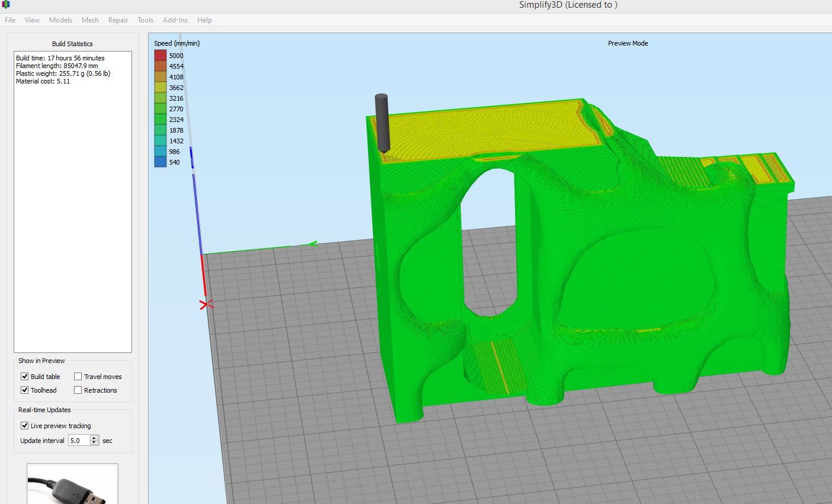
Task: Click the 1878 speed legend value
Action: pyautogui.click(x=176, y=130)
